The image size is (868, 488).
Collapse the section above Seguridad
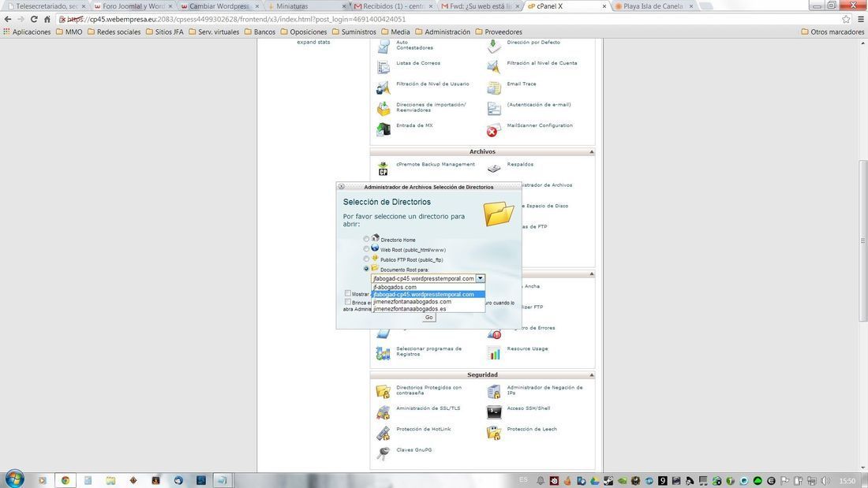(591, 274)
